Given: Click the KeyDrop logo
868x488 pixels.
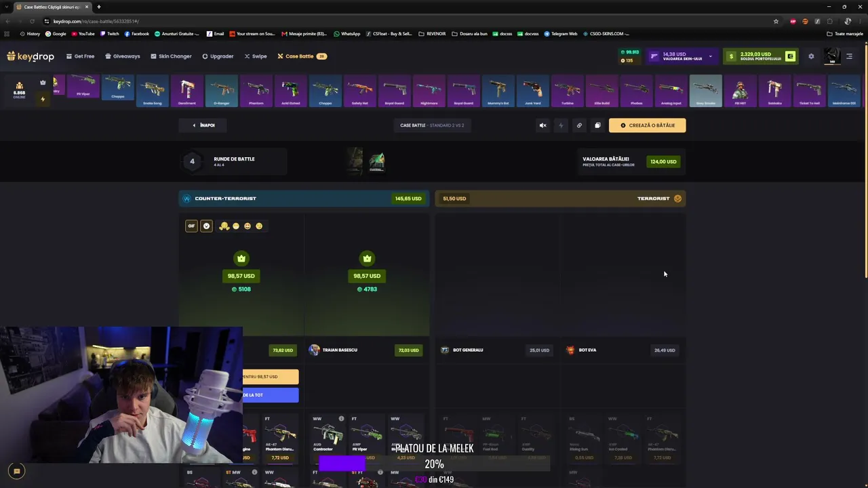Looking at the screenshot, I should 31,56.
